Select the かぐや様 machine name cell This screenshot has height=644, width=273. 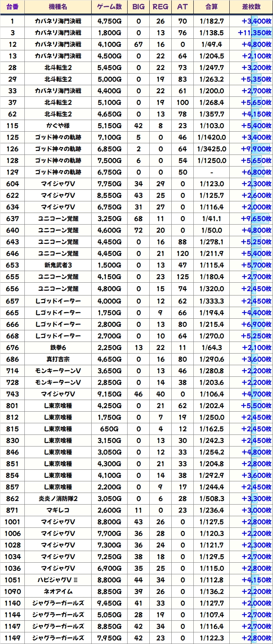58,126
